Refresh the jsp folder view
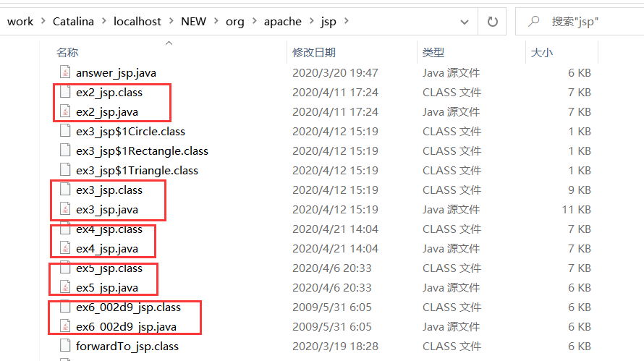Screen dimensions: 644x361 [493, 22]
